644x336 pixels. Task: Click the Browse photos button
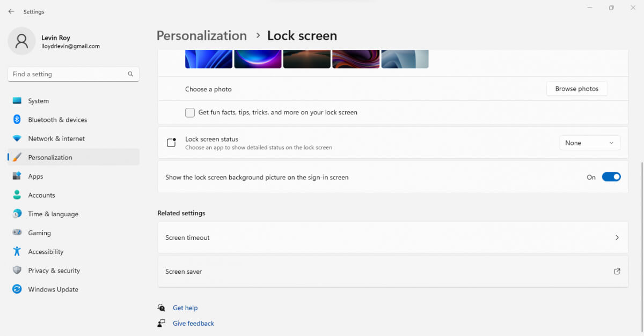tap(576, 89)
